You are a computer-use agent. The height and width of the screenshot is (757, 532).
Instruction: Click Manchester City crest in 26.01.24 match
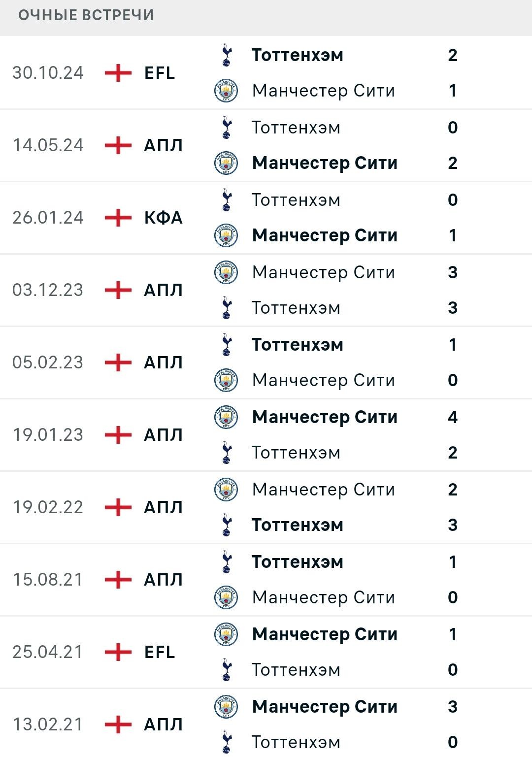click(x=226, y=235)
